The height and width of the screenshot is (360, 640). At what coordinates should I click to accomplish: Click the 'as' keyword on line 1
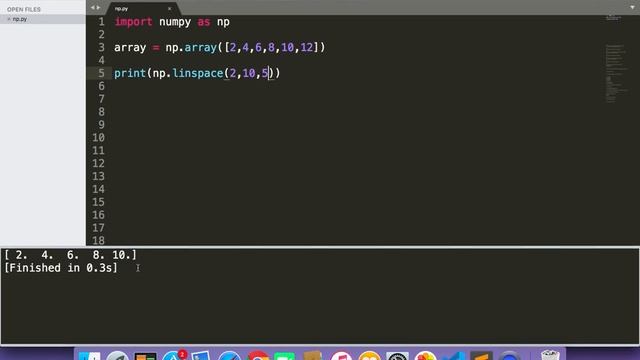pos(204,22)
